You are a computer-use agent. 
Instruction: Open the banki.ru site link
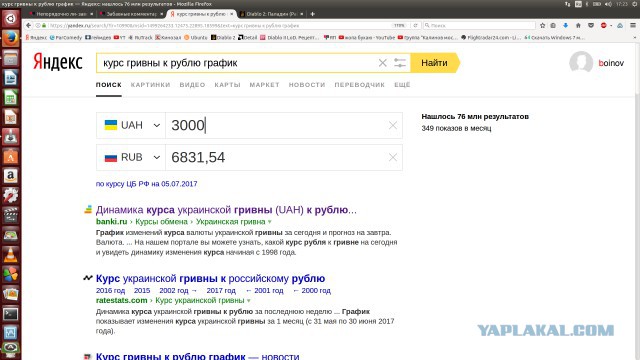(111, 222)
